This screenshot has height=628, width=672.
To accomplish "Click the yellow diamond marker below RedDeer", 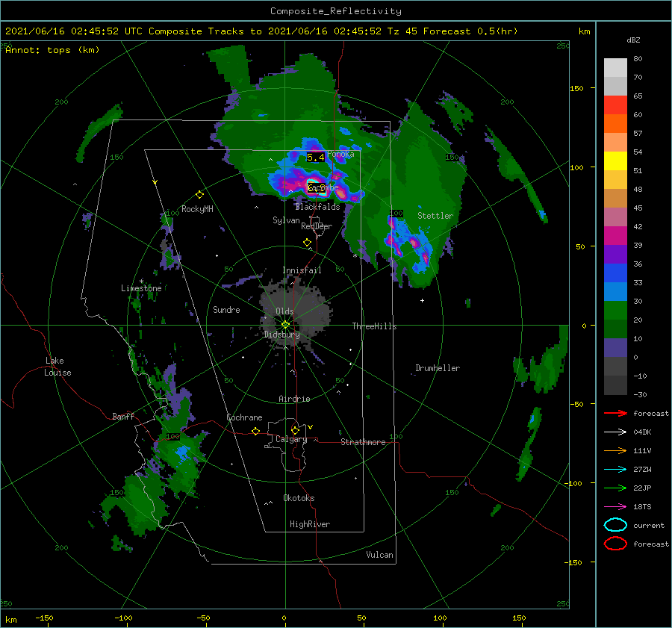I will (307, 243).
